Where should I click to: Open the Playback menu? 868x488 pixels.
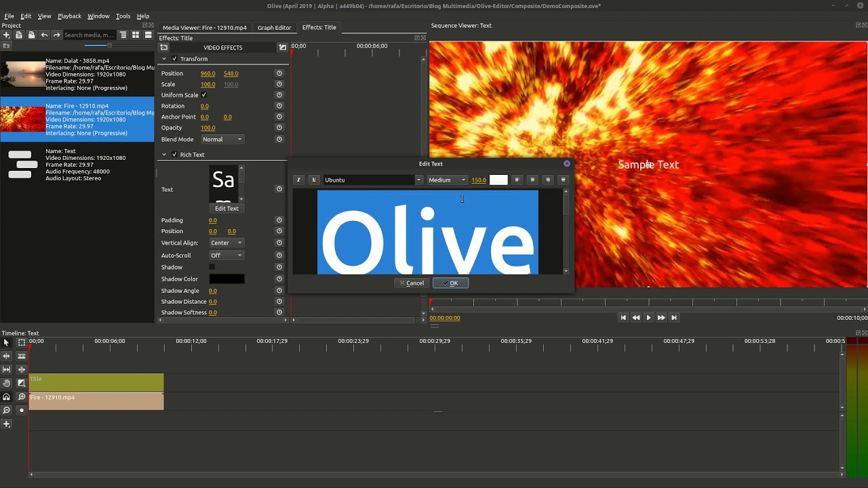69,16
